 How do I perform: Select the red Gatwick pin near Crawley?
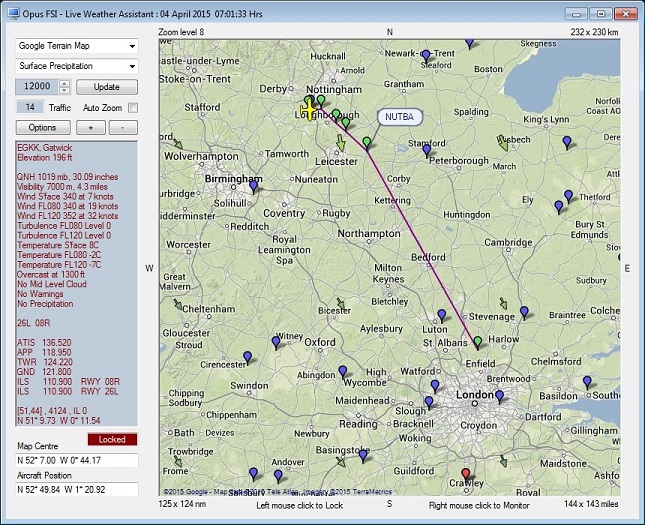466,474
